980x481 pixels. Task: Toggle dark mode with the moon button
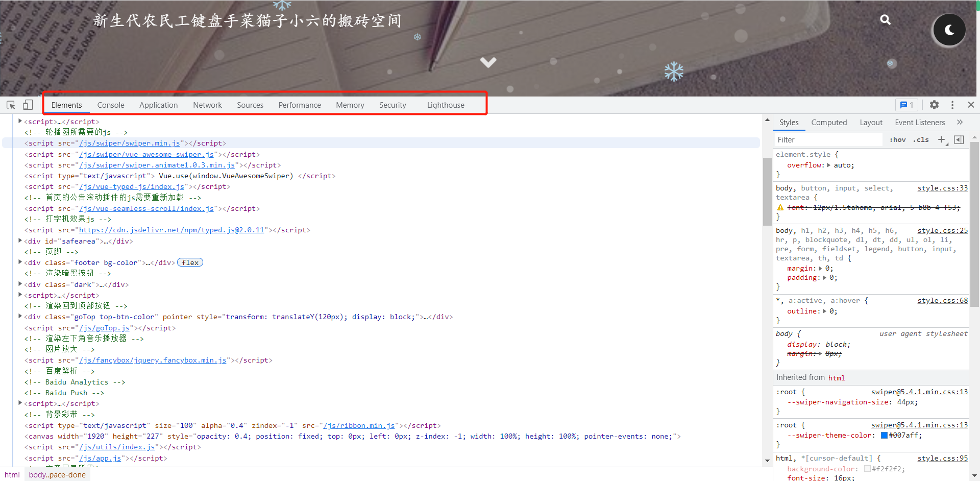(949, 30)
